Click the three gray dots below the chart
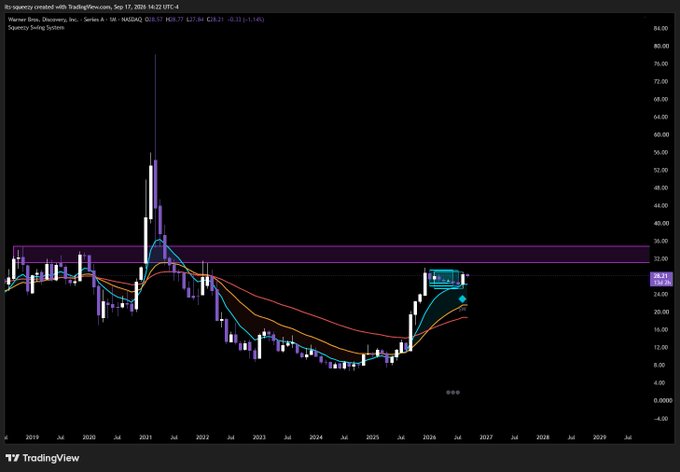 pyautogui.click(x=453, y=392)
